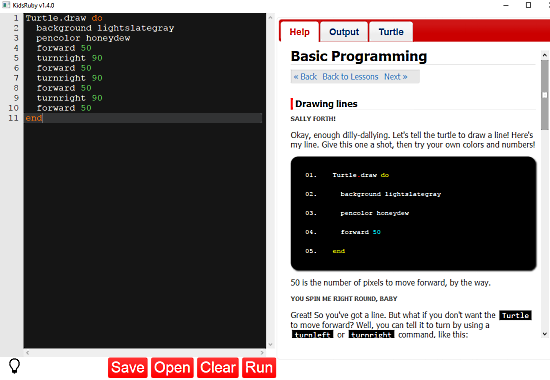The image size is (550, 380).
Task: Click the help panel scrollbar thumb
Action: coord(544,95)
